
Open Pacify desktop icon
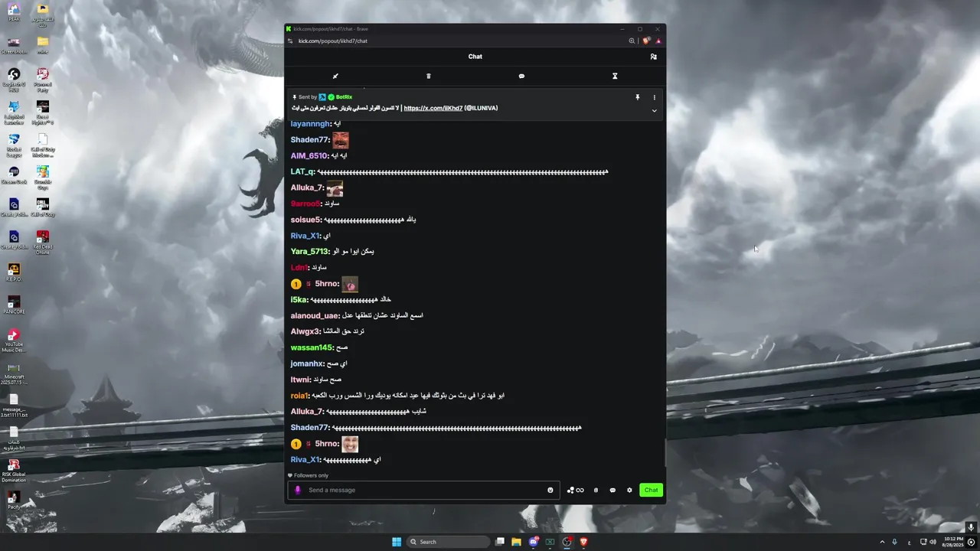point(14,500)
